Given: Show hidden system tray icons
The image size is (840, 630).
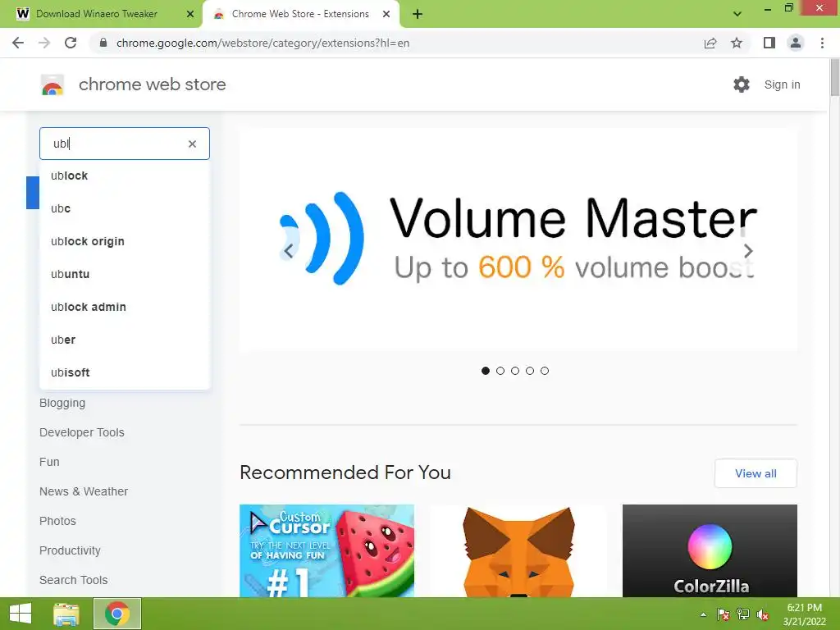Looking at the screenshot, I should pos(703,614).
